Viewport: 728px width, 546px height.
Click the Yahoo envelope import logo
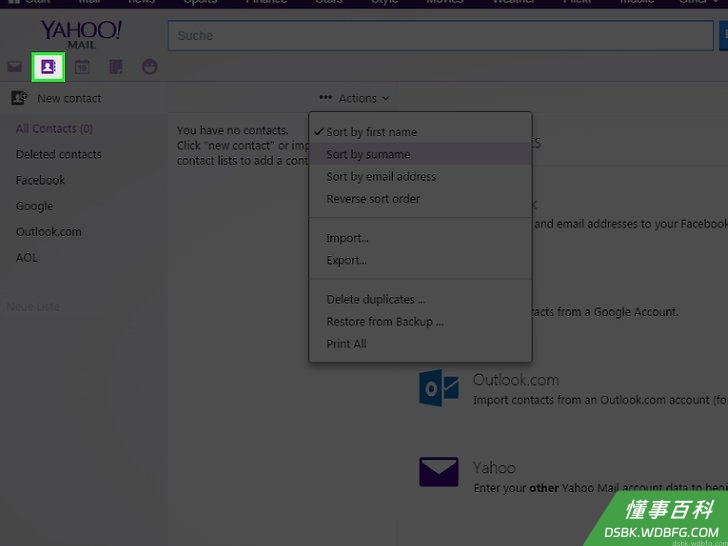439,472
